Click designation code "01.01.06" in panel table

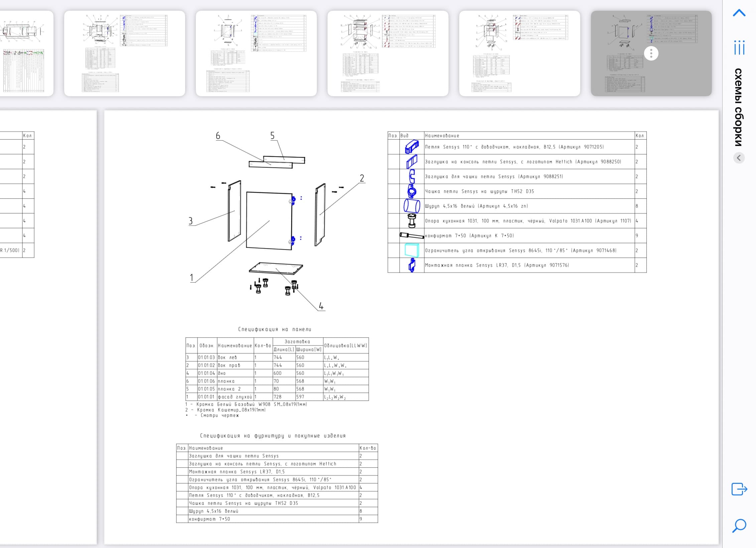pos(207,381)
